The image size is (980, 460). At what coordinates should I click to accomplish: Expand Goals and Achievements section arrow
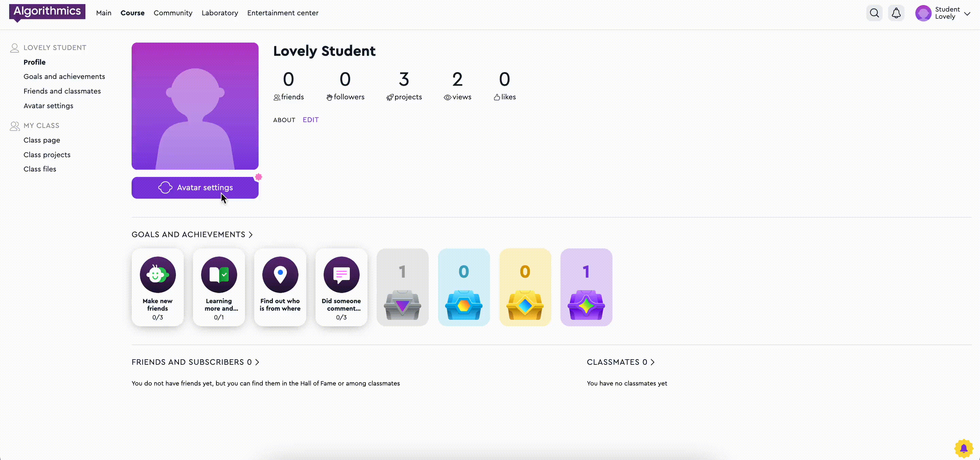click(x=251, y=235)
